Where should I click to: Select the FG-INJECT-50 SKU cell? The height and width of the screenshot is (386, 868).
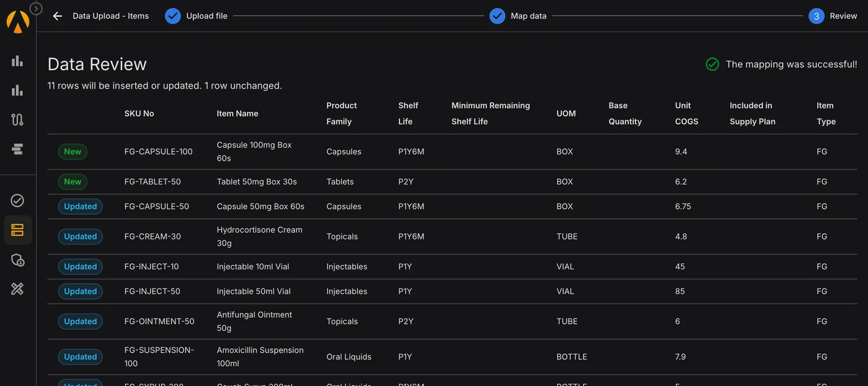point(152,292)
